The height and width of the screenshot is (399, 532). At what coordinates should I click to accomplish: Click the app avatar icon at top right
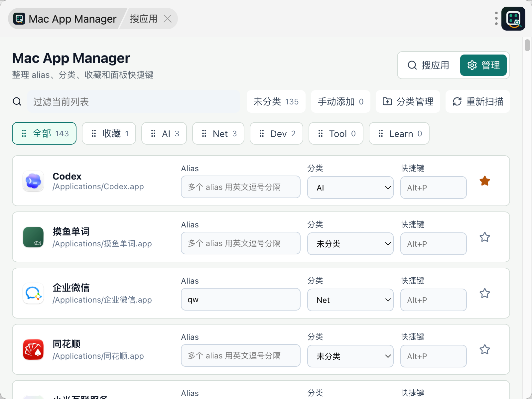coord(513,19)
